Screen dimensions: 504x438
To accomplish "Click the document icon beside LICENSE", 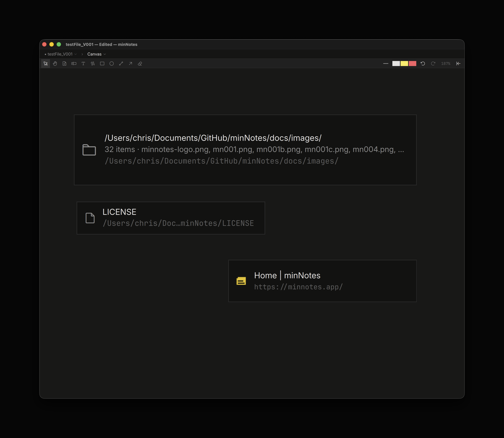I will (90, 218).
